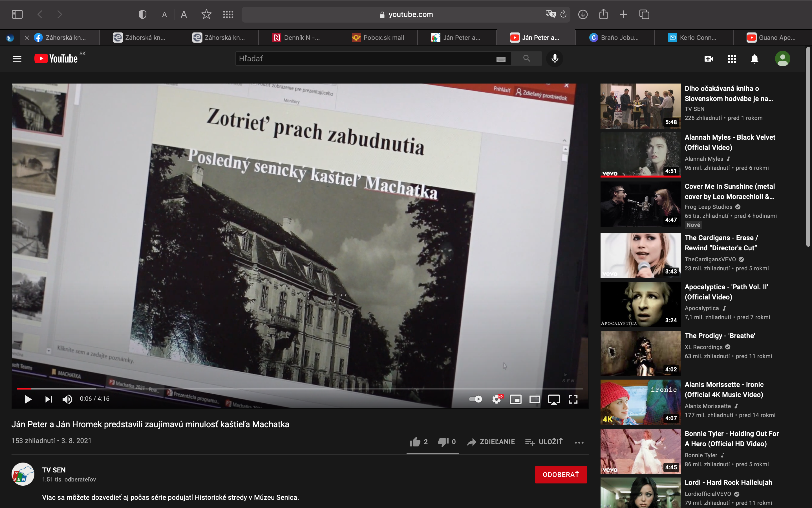812x508 pixels.
Task: Switch to Pobox.sk mail tab
Action: coord(378,38)
